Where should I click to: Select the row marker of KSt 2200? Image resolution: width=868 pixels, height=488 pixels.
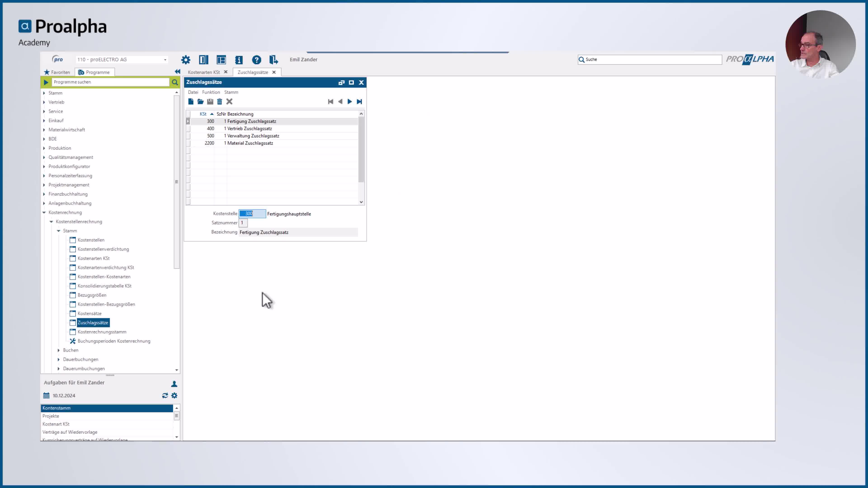(188, 143)
